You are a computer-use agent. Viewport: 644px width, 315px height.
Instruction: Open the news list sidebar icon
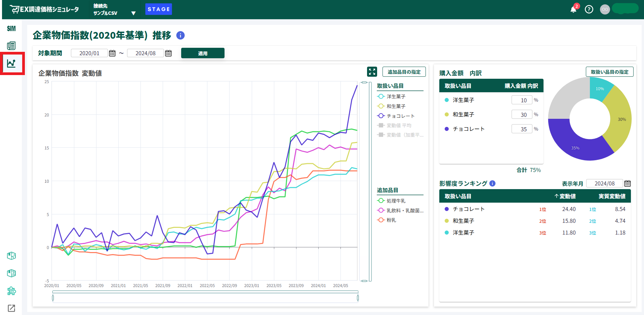[11, 46]
